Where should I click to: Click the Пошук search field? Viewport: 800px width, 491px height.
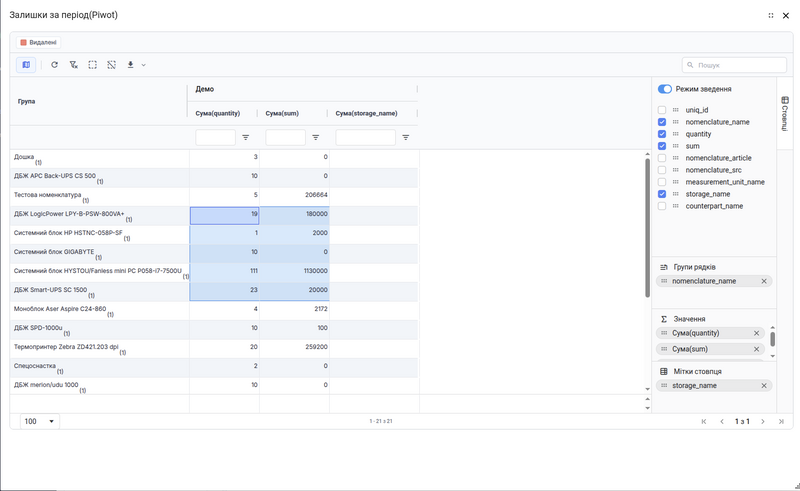pyautogui.click(x=734, y=65)
